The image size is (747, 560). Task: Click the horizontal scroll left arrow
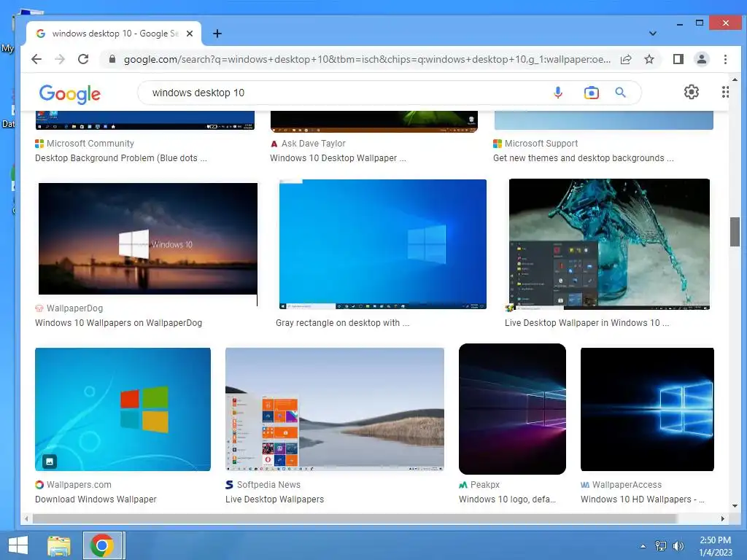pyautogui.click(x=27, y=518)
